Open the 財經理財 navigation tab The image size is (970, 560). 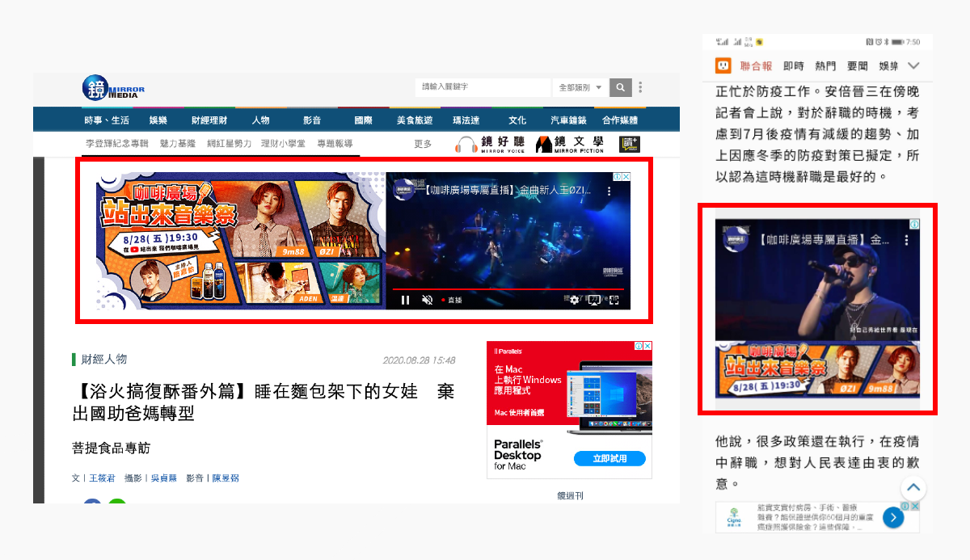[209, 120]
